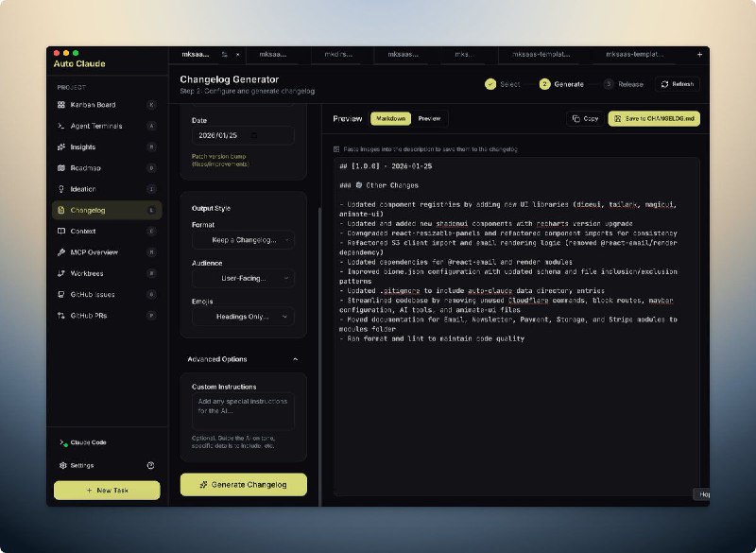This screenshot has width=756, height=553.
Task: Switch to the rendered Preview mode
Action: click(429, 119)
